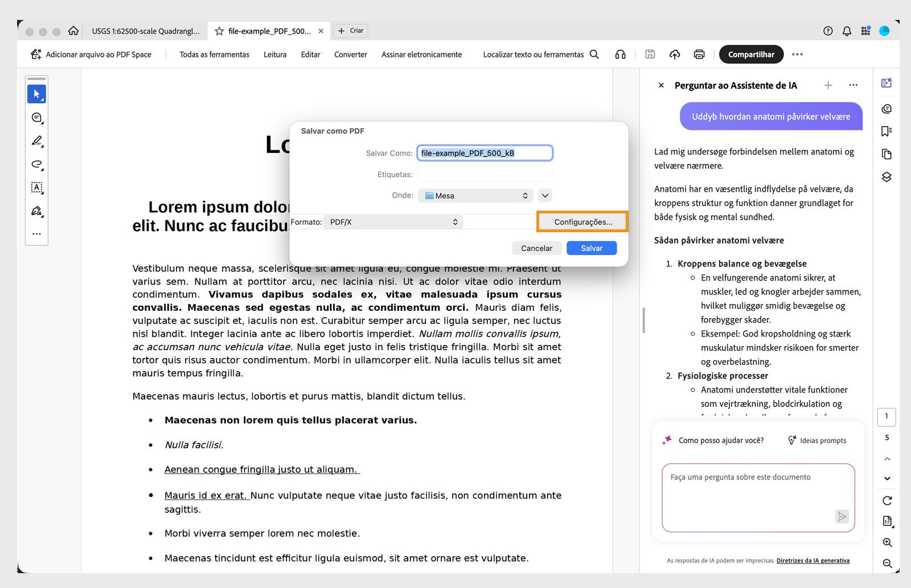
Task: Click the Salvar Como filename field
Action: pos(485,153)
